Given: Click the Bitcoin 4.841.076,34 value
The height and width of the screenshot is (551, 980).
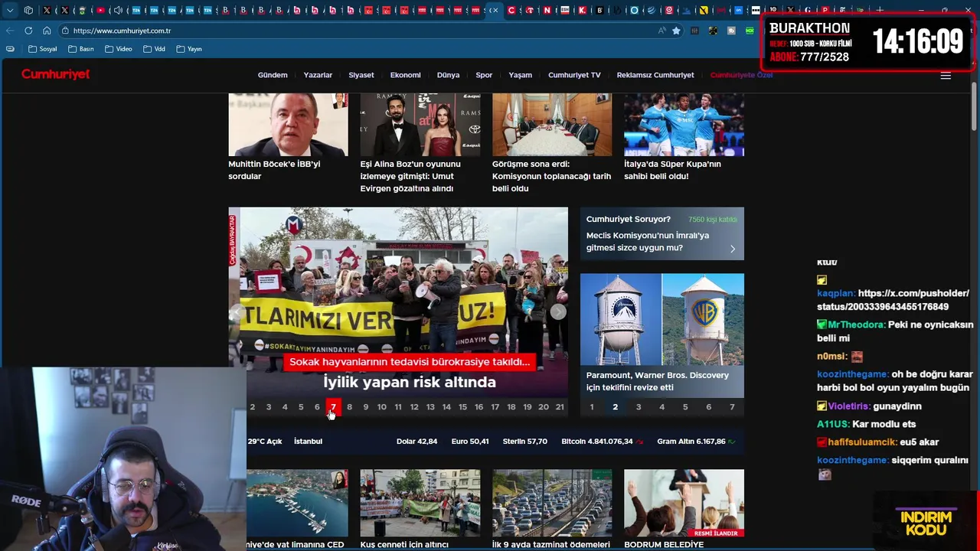Looking at the screenshot, I should pyautogui.click(x=602, y=442).
